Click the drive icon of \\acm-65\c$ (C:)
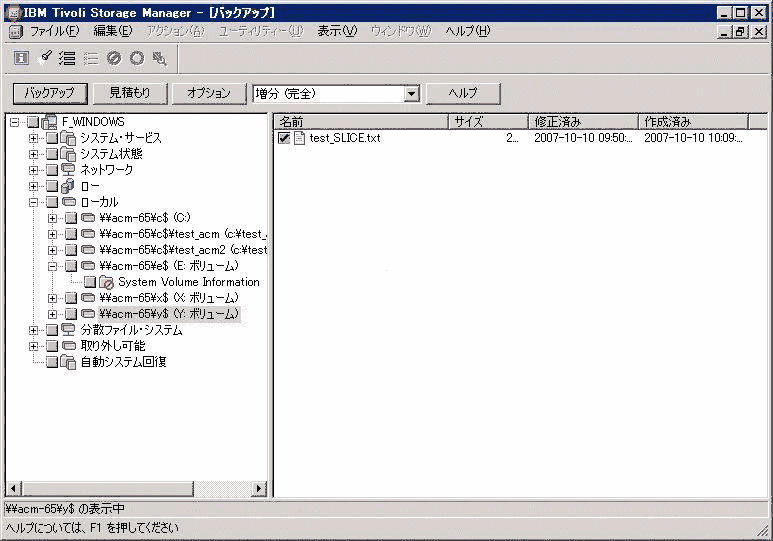 88,217
